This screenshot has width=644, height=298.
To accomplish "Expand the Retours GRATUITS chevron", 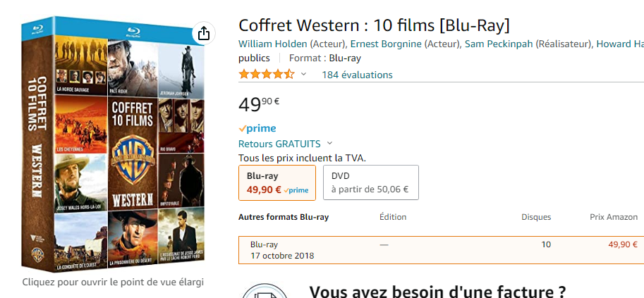I will [329, 143].
